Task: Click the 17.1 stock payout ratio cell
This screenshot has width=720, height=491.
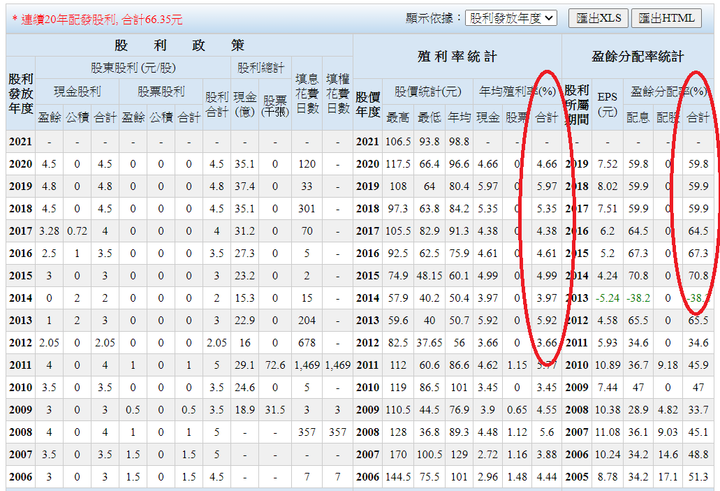Action: tap(668, 477)
